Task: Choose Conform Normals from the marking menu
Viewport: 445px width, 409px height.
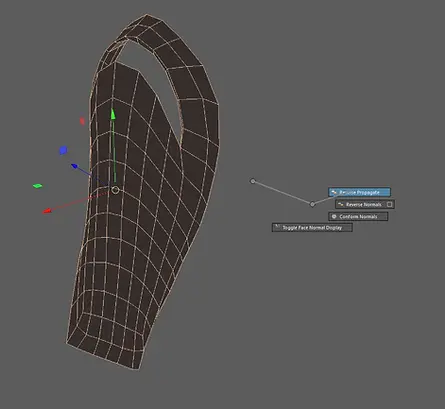Action: 358,217
